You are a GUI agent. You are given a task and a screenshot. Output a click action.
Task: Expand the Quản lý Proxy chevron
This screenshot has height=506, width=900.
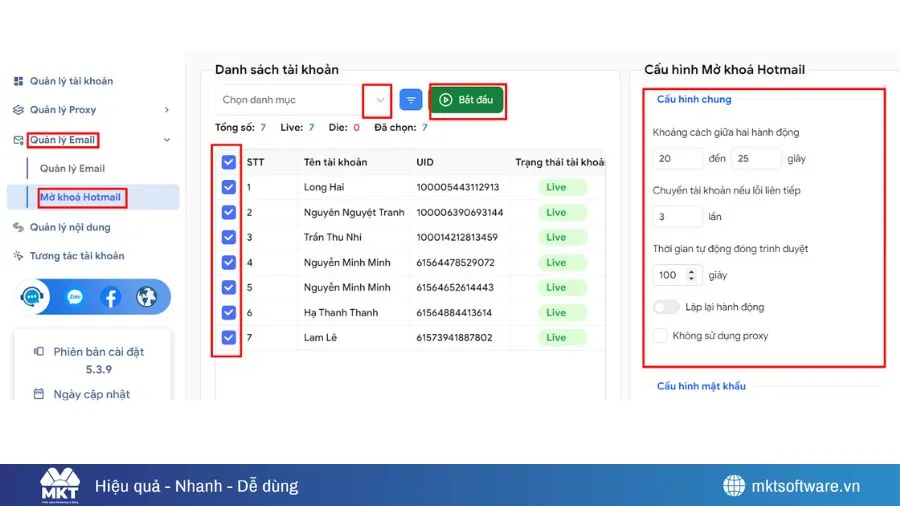pos(167,110)
